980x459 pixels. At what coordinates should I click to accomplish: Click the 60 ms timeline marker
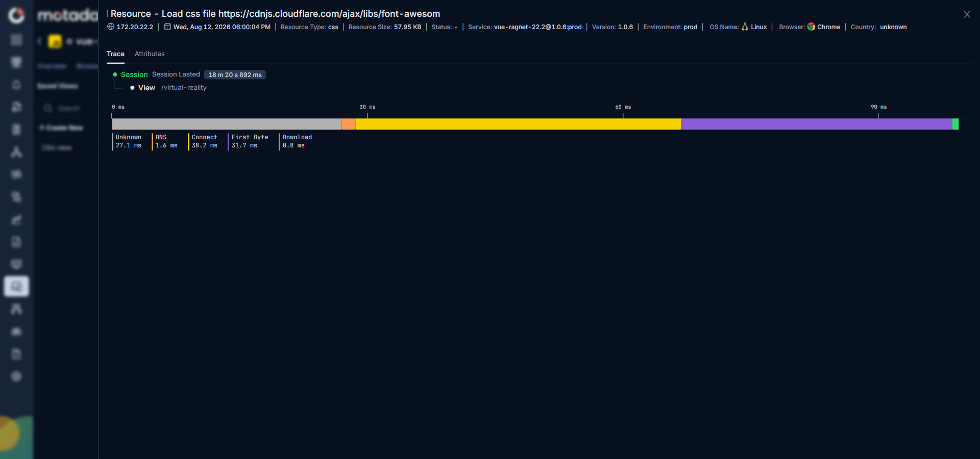(623, 107)
